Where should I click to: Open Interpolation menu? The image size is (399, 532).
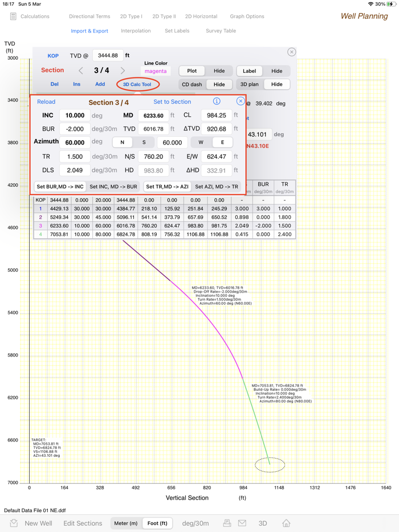(x=136, y=31)
